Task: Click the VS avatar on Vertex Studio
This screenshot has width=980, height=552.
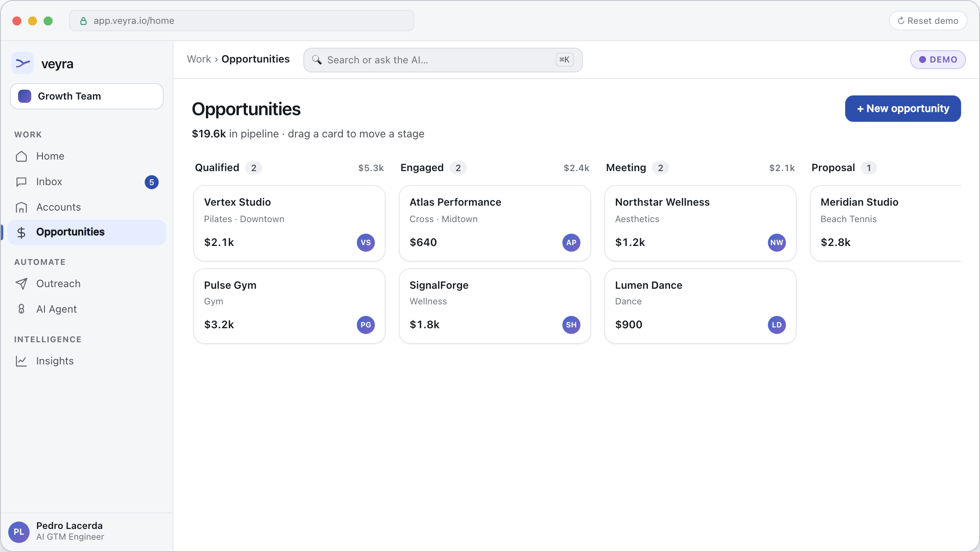Action: pos(366,243)
